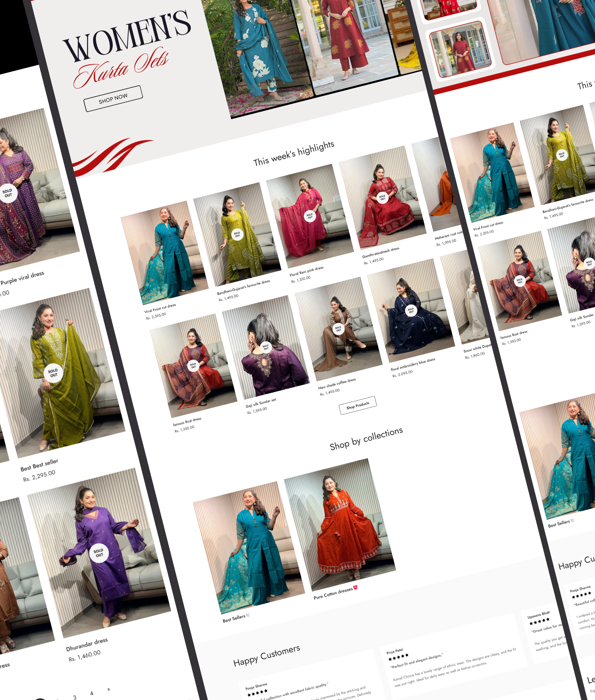Click the price "Rs. 1,460.00"
The image size is (595, 700).
(84, 656)
